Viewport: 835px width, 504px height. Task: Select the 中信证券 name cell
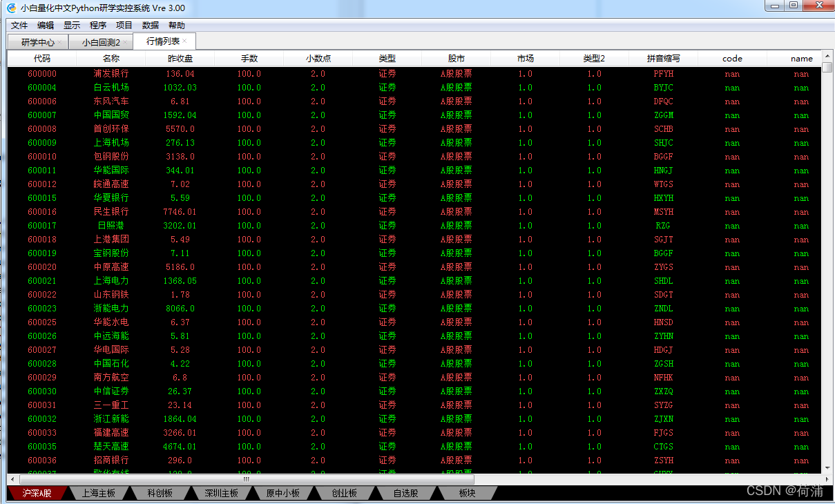(111, 391)
